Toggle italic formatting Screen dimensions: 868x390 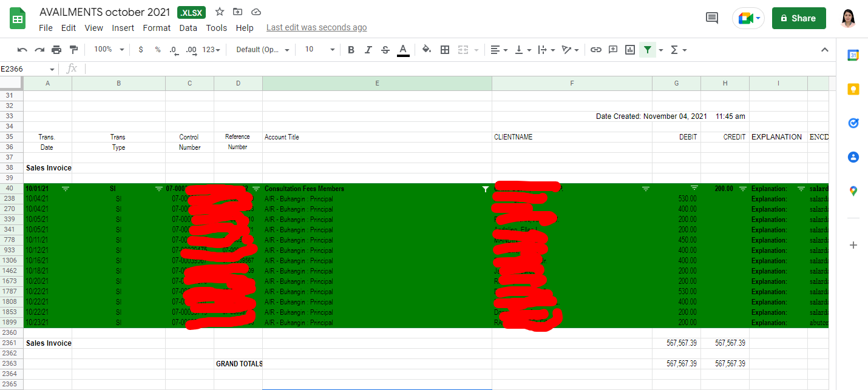click(x=368, y=50)
